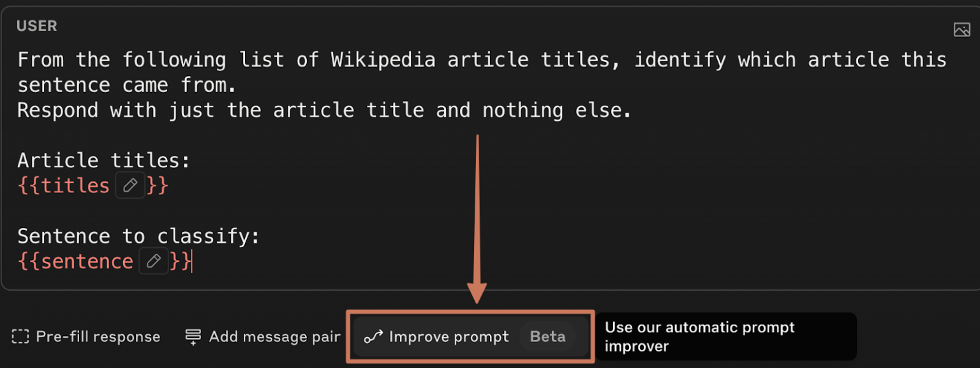
Task: Click the Improve prompt wand icon
Action: [x=373, y=337]
